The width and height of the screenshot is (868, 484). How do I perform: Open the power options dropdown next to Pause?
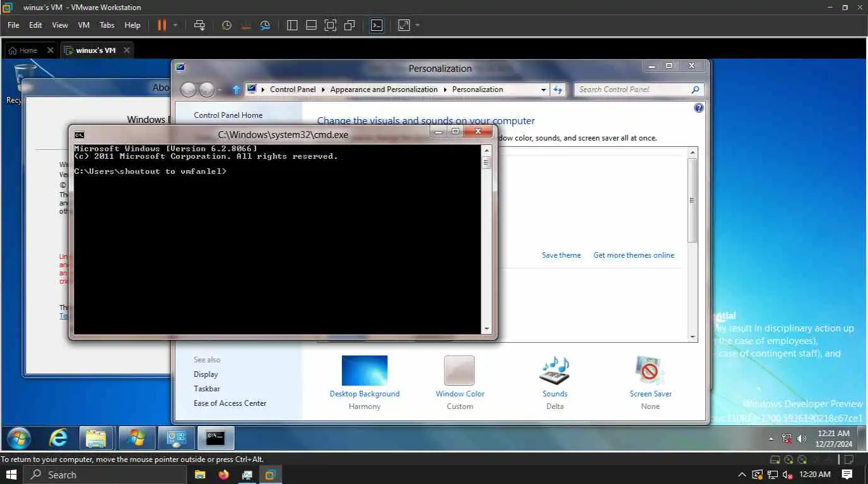click(175, 25)
